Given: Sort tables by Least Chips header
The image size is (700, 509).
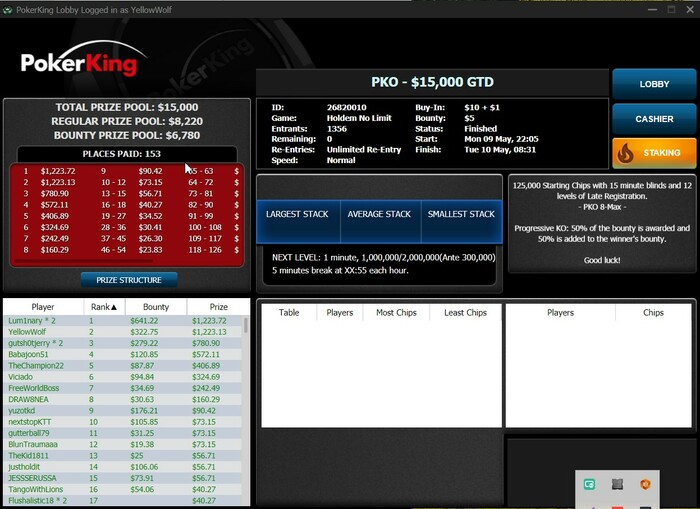Looking at the screenshot, I should (x=465, y=313).
